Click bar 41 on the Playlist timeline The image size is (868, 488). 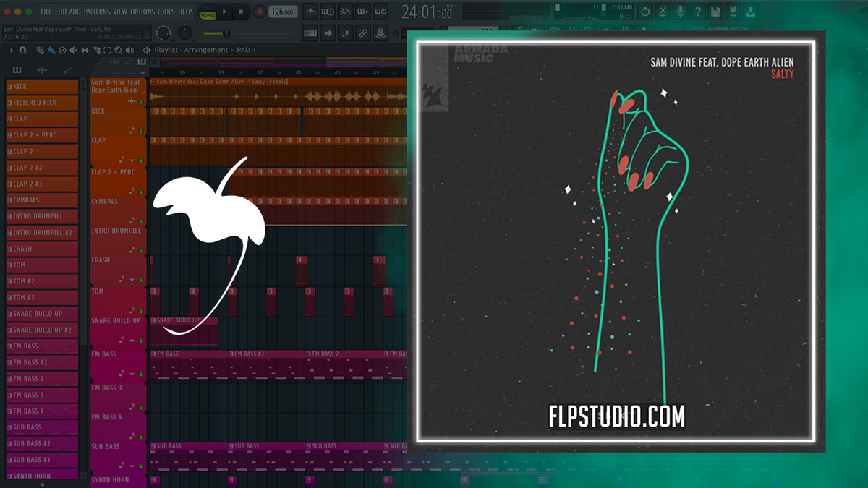(x=299, y=73)
